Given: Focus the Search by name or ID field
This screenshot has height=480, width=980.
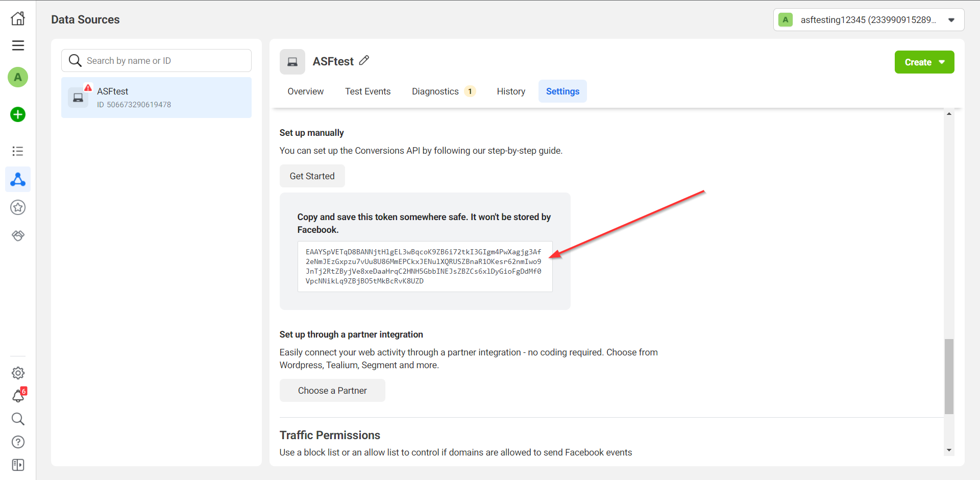Looking at the screenshot, I should [x=156, y=61].
